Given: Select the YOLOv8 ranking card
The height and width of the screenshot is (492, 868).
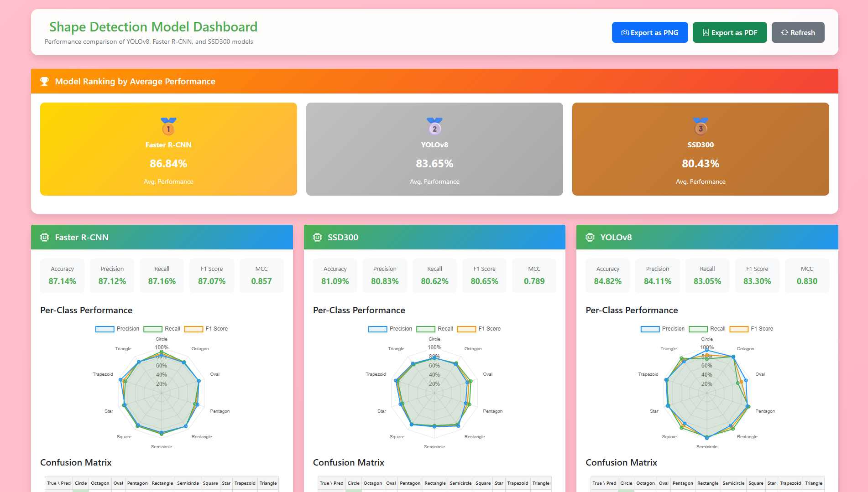Looking at the screenshot, I should 434,149.
